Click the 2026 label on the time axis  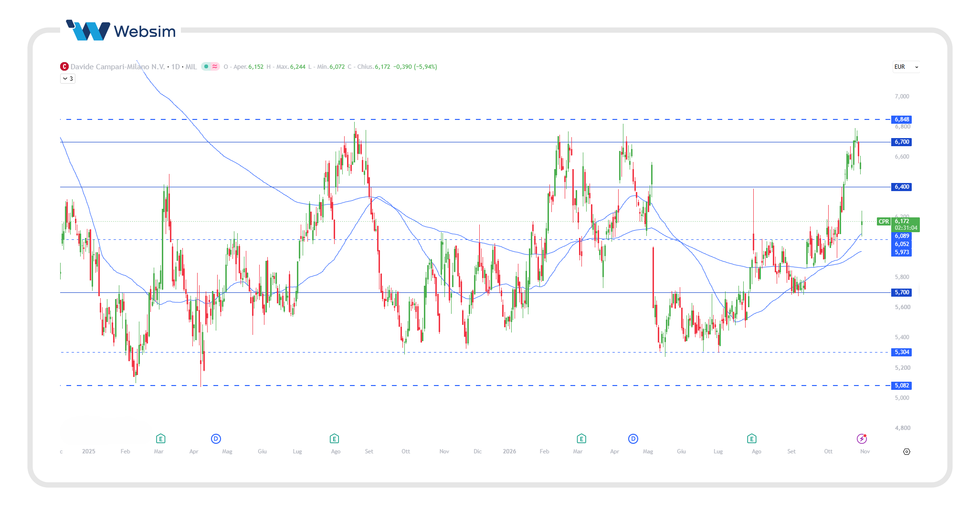pos(509,451)
